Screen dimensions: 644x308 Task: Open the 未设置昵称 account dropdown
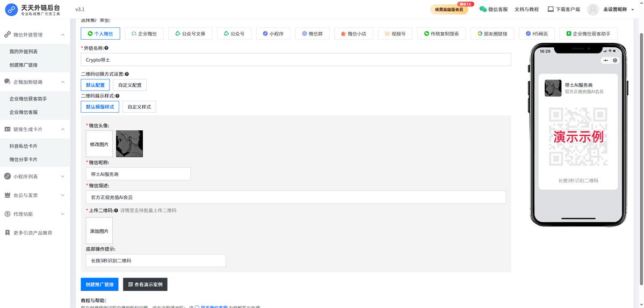coord(619,10)
